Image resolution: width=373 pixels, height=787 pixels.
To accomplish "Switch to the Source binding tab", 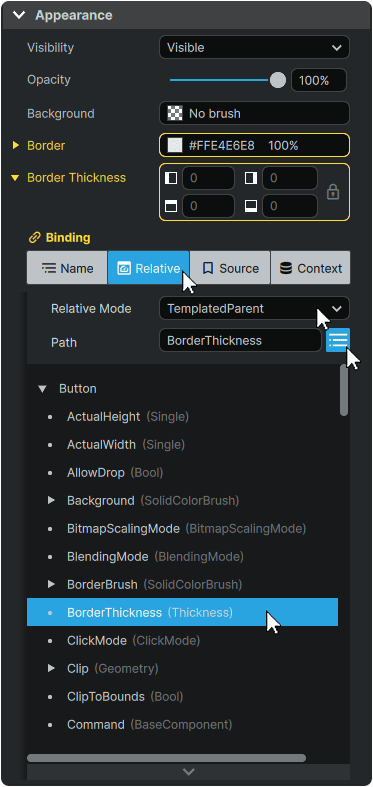I will point(230,268).
